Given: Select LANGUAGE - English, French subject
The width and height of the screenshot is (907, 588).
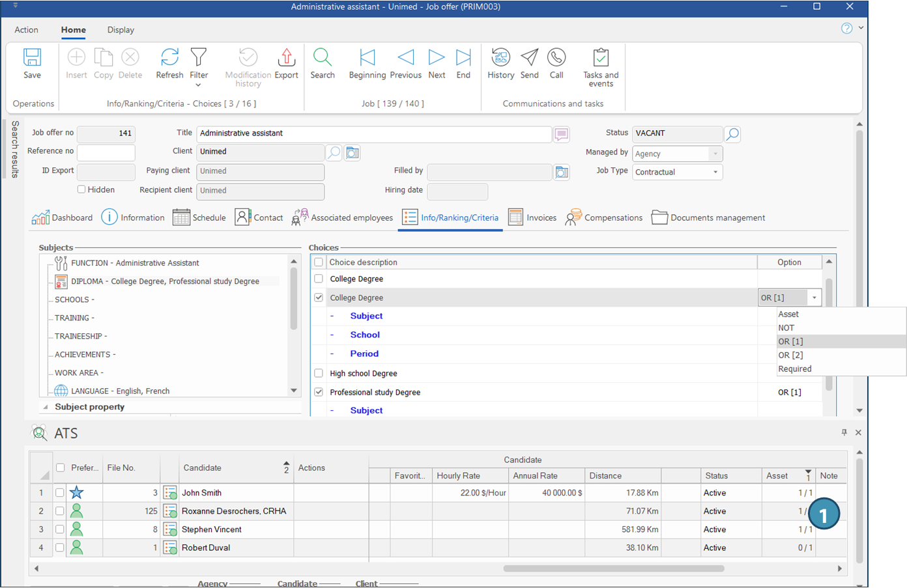Looking at the screenshot, I should tap(120, 391).
